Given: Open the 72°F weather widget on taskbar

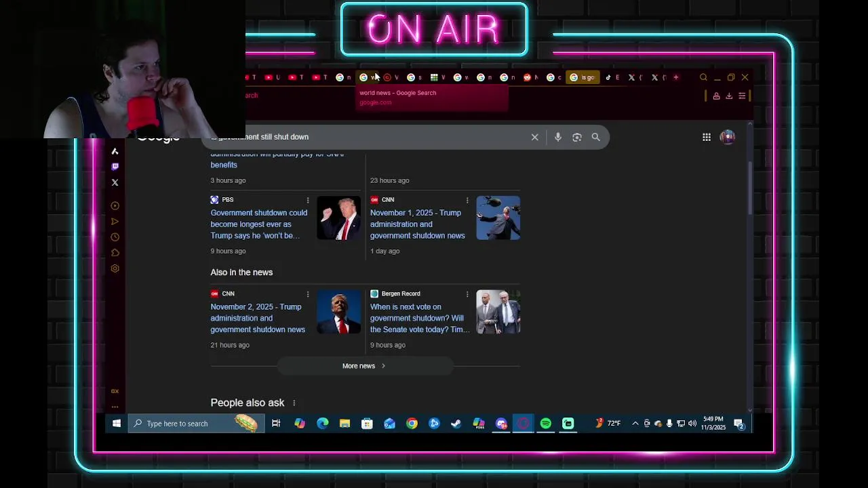Looking at the screenshot, I should [x=608, y=424].
